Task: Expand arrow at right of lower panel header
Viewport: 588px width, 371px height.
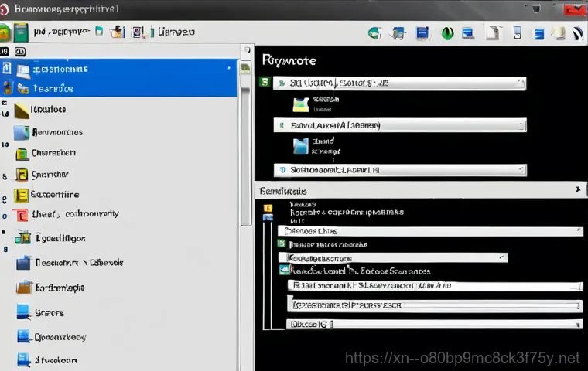Action: (577, 189)
